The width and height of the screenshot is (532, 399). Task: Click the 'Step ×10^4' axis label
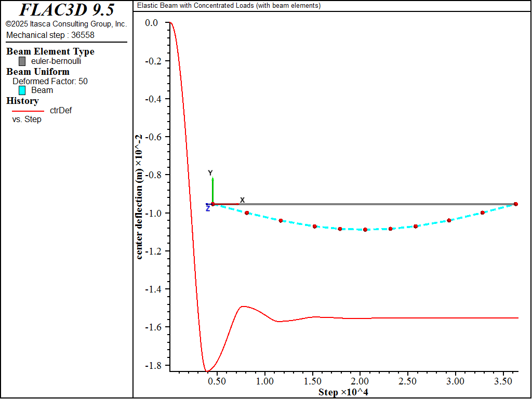tap(343, 392)
